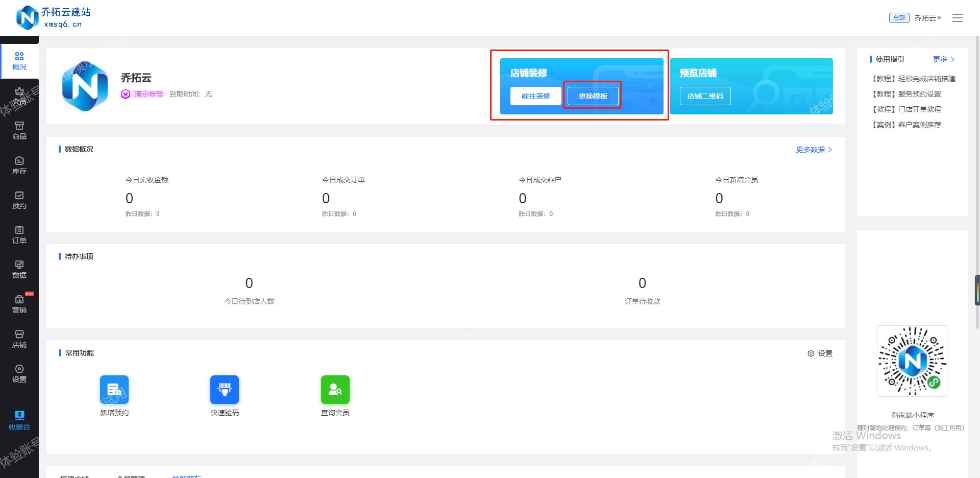Screen dimensions: 980x478
Task: Open 营销 (Marketing) with HOT badge
Action: (x=19, y=304)
